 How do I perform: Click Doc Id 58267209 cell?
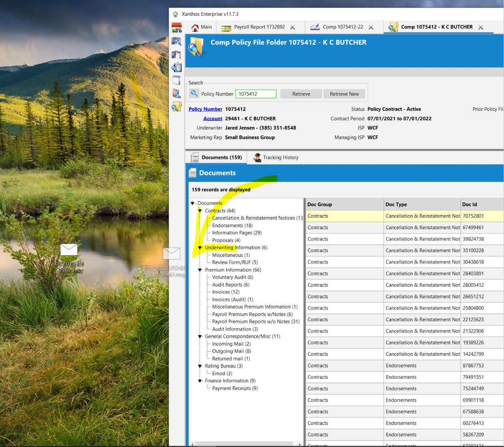click(x=482, y=435)
